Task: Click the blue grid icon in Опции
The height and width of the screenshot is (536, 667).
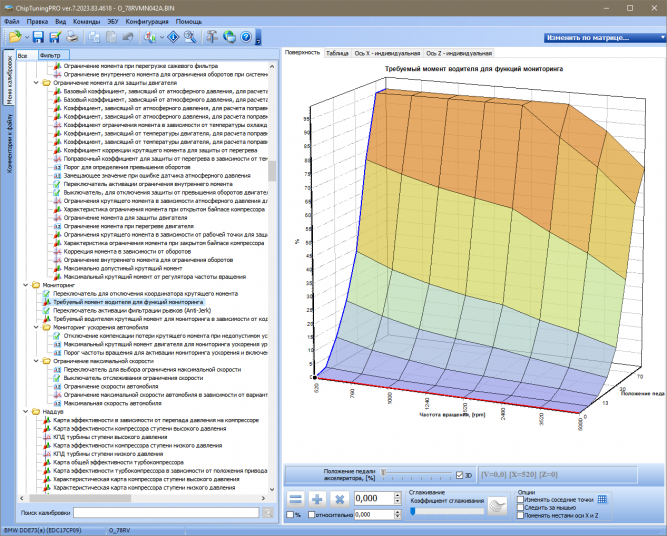Action: pyautogui.click(x=602, y=499)
